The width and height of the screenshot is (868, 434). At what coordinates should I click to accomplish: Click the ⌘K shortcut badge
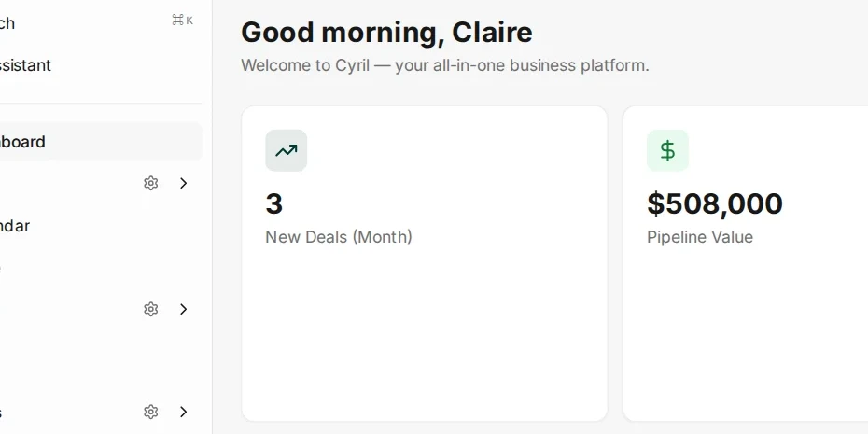pos(182,21)
